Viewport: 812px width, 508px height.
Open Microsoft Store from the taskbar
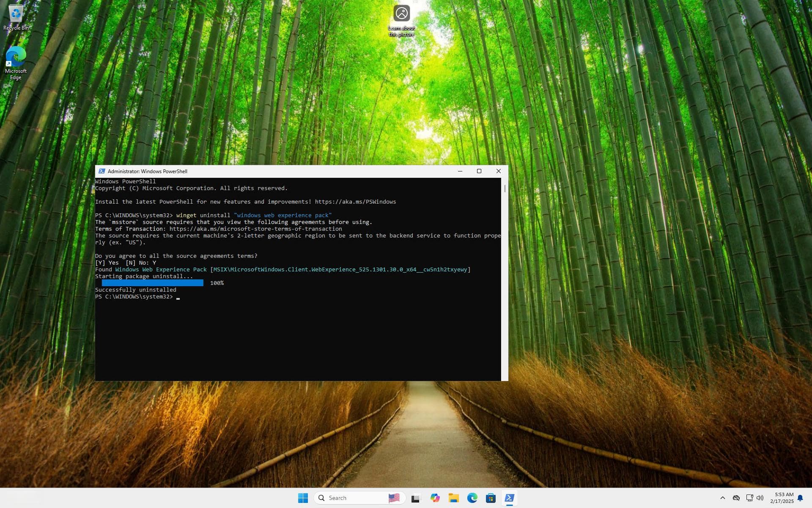491,498
